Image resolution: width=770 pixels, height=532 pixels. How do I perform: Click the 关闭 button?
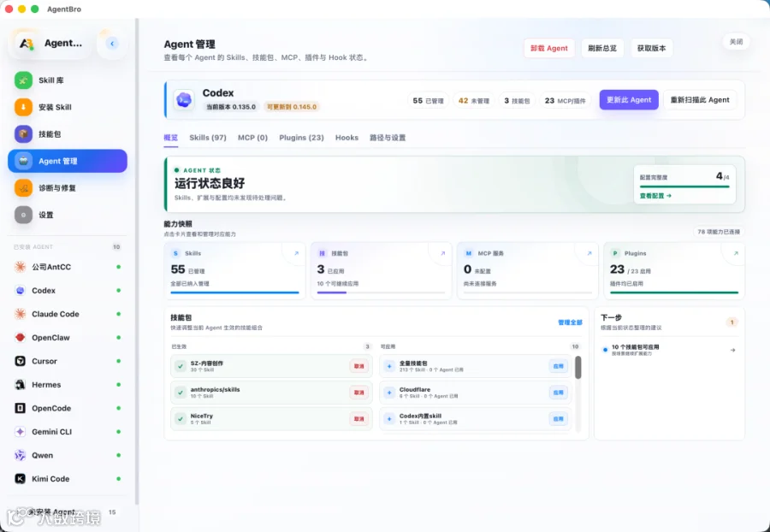pyautogui.click(x=736, y=42)
